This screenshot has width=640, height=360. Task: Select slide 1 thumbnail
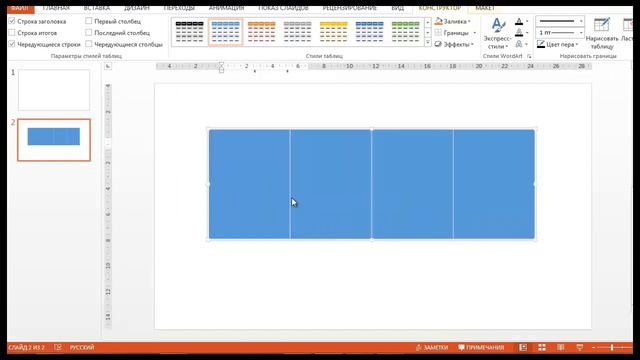pyautogui.click(x=54, y=90)
